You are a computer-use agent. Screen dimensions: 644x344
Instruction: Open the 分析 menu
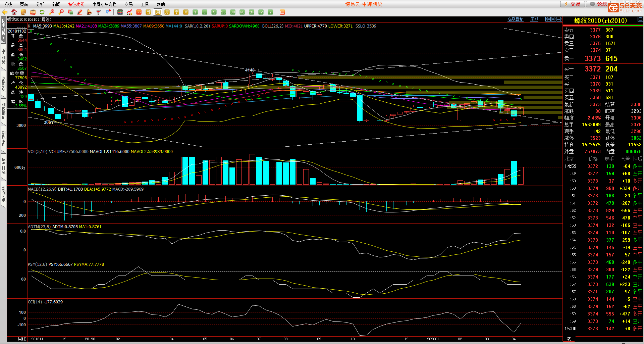40,4
